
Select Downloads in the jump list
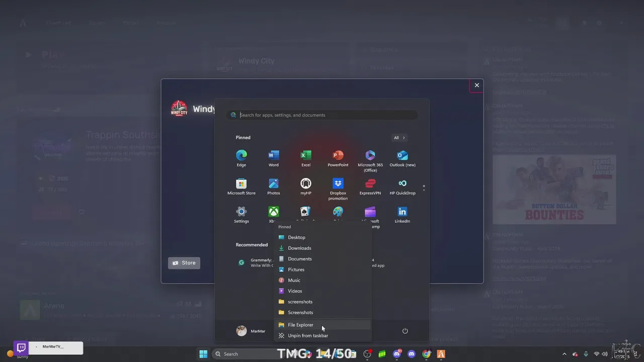[x=323, y=248]
